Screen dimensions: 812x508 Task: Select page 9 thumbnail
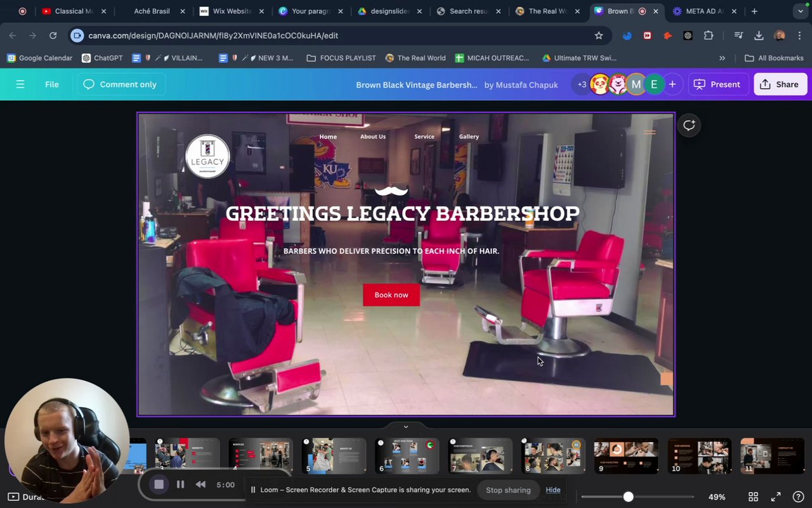coord(626,455)
